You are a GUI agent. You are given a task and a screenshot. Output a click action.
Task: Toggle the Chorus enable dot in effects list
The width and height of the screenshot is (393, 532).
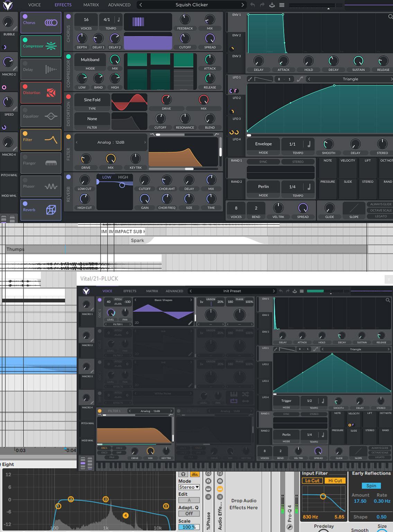pyautogui.click(x=25, y=16)
